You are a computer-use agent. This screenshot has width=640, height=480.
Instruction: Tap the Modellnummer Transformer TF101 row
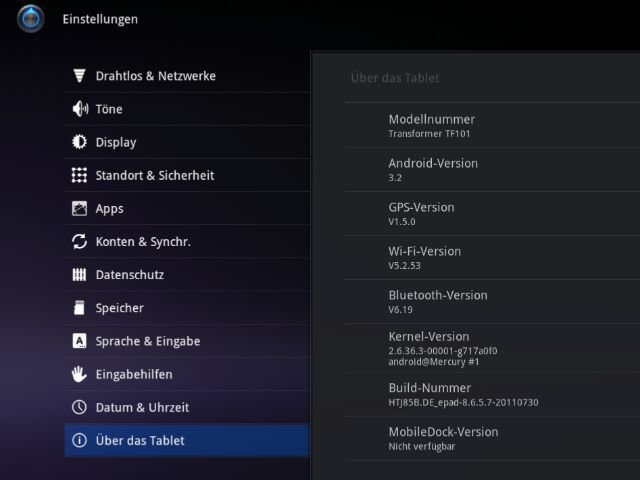point(492,125)
